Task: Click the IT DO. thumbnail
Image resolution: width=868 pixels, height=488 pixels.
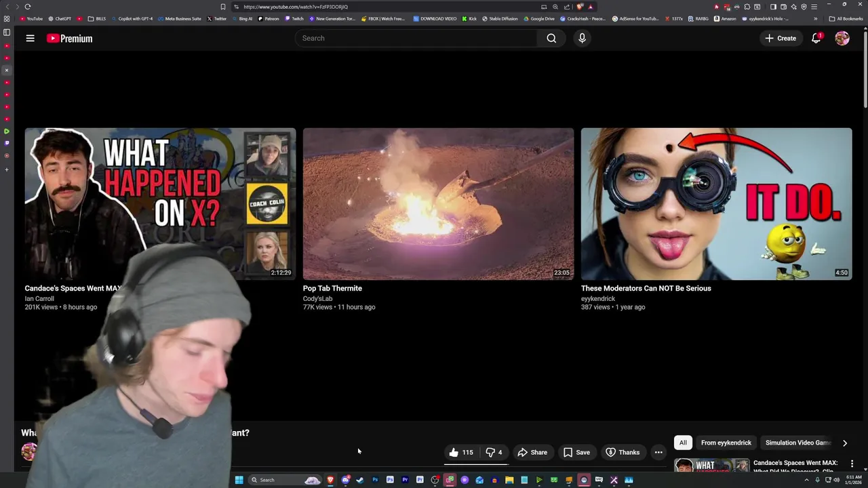Action: pos(717,204)
